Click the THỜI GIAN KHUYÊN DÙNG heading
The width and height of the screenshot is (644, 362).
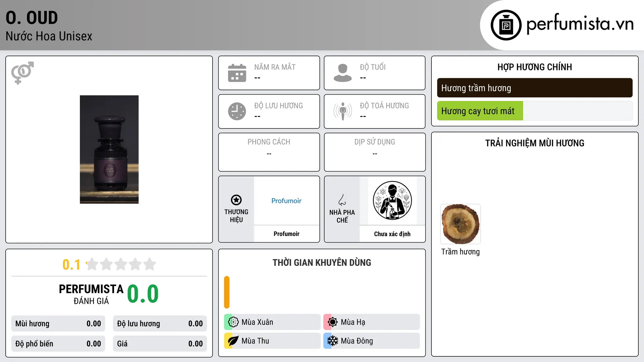click(322, 263)
